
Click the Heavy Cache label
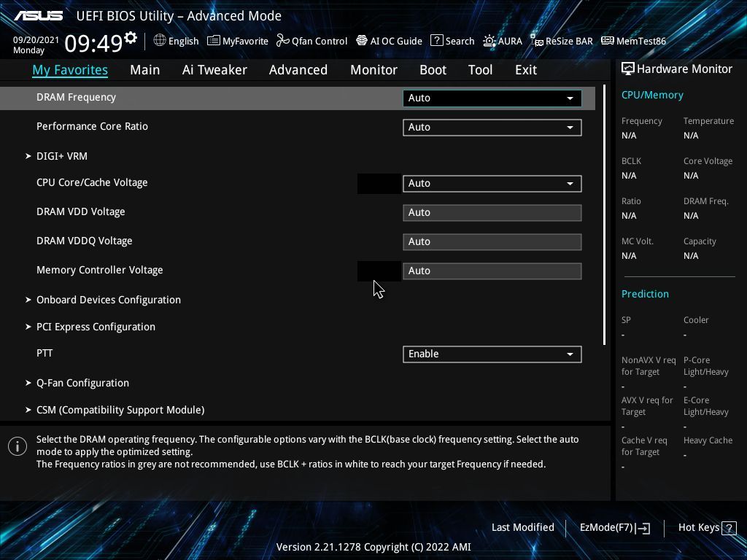[x=708, y=440]
